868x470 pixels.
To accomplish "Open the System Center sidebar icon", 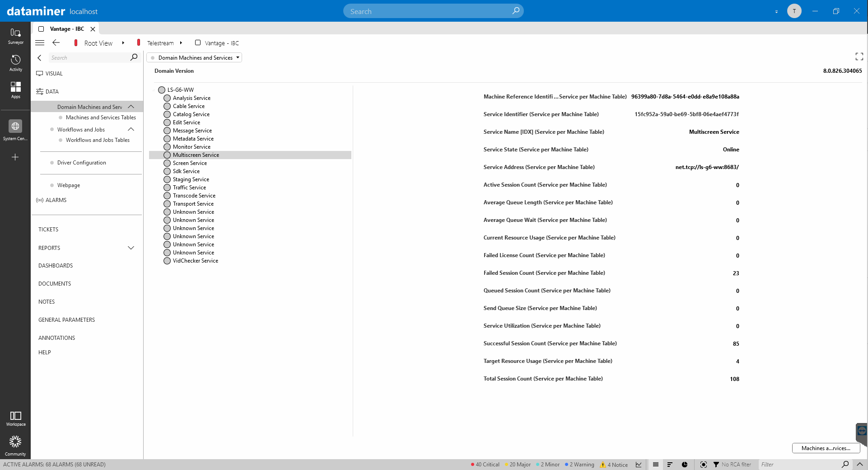I will (x=15, y=130).
